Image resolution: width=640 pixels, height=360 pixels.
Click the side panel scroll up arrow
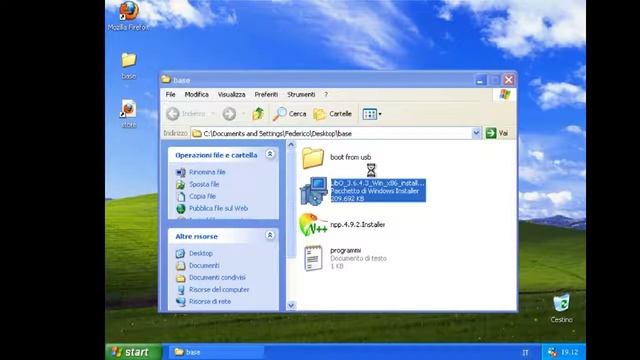291,145
